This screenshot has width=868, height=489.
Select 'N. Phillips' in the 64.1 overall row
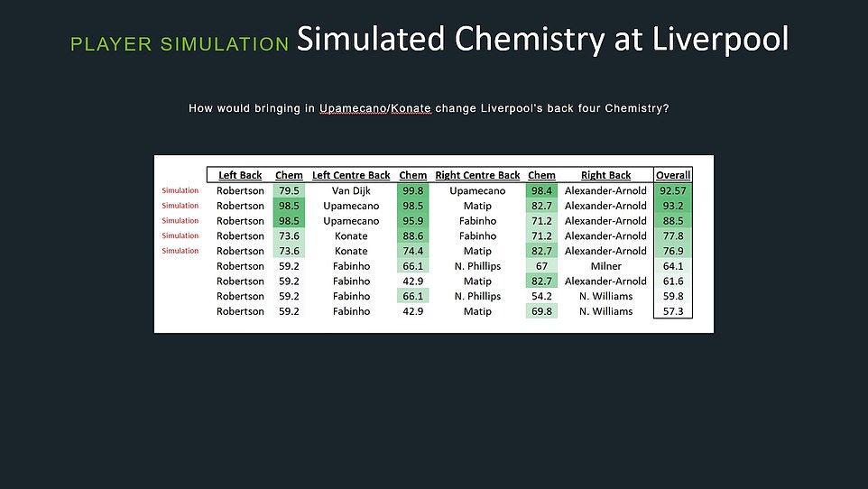click(x=477, y=266)
